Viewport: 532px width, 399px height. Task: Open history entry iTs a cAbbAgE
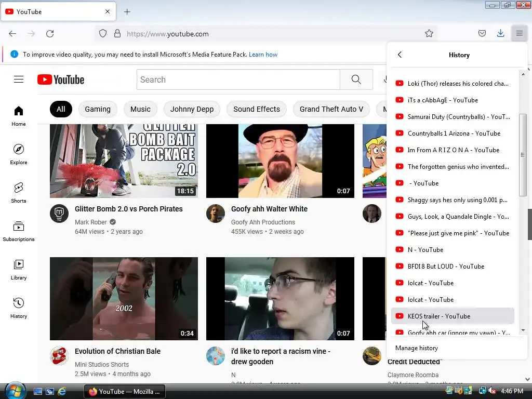[x=453, y=100]
